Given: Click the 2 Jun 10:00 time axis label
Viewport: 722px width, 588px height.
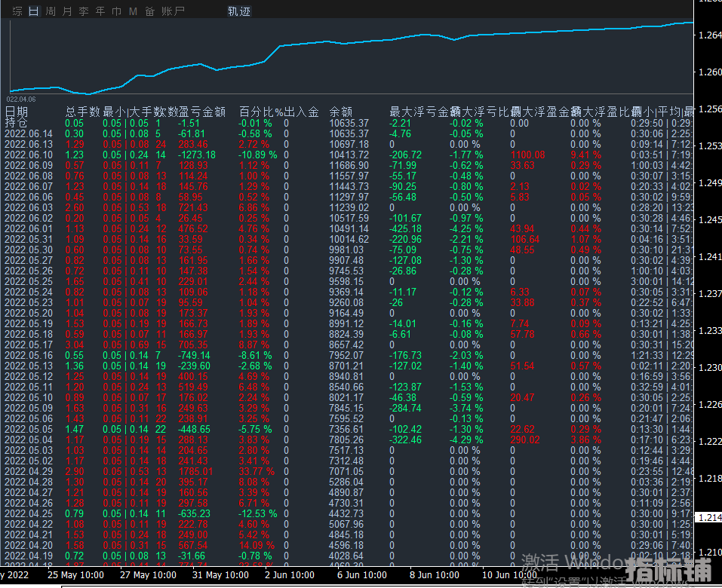Looking at the screenshot, I should pos(290,575).
